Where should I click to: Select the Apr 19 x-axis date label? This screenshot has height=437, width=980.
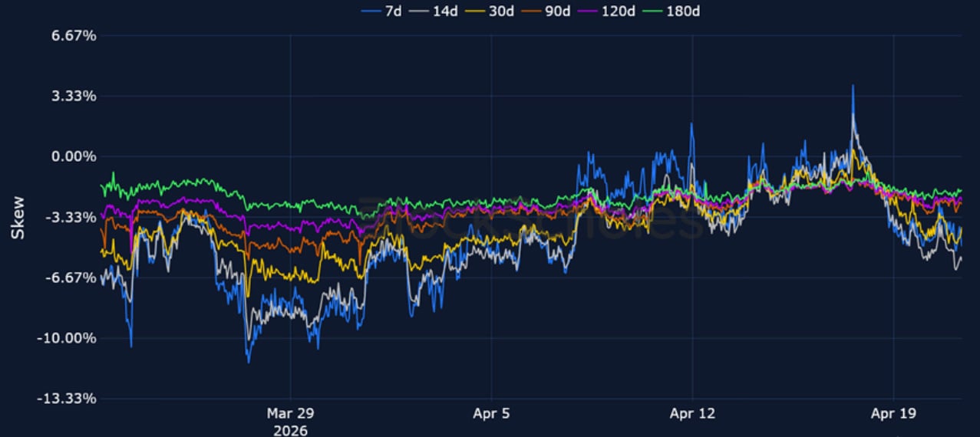pyautogui.click(x=894, y=414)
